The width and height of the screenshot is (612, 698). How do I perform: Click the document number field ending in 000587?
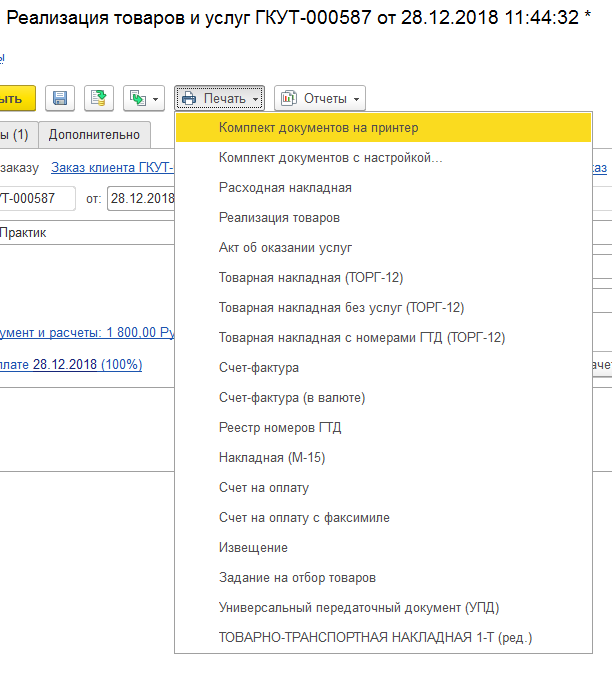[37, 198]
